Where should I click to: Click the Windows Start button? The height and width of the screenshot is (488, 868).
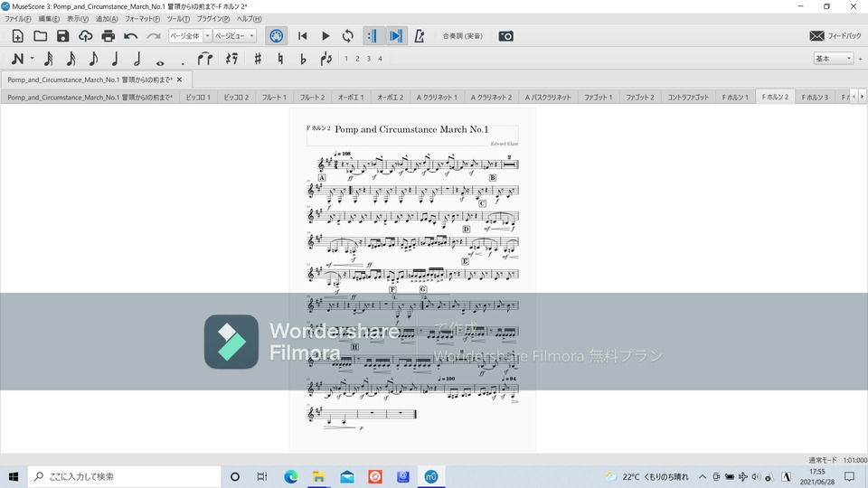[x=14, y=476]
